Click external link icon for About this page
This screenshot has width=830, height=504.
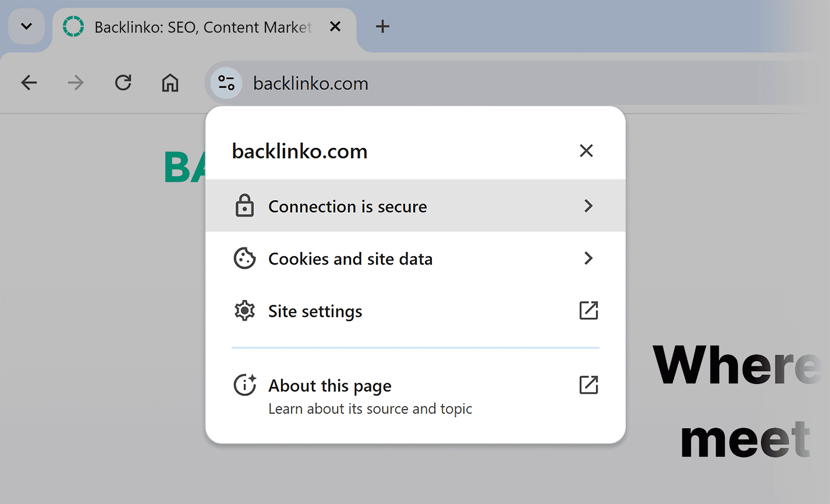pos(588,385)
